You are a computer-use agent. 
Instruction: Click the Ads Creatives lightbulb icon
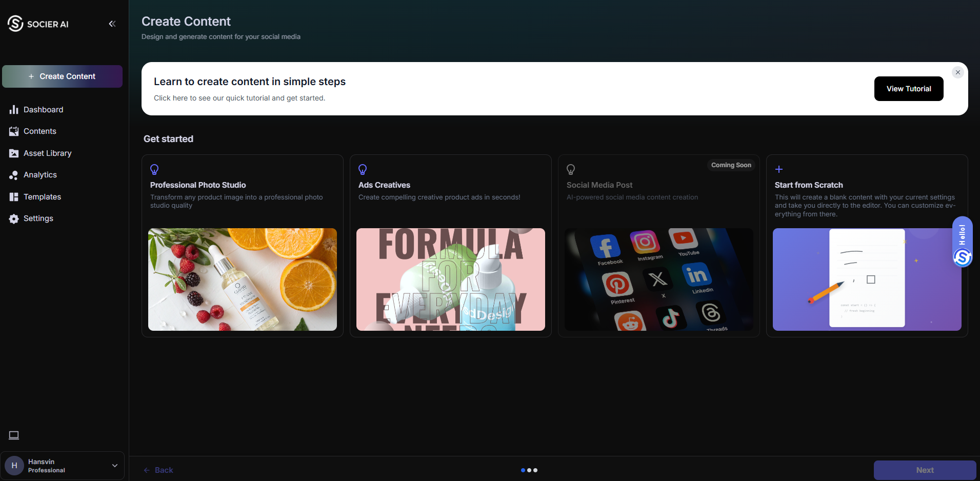click(363, 169)
